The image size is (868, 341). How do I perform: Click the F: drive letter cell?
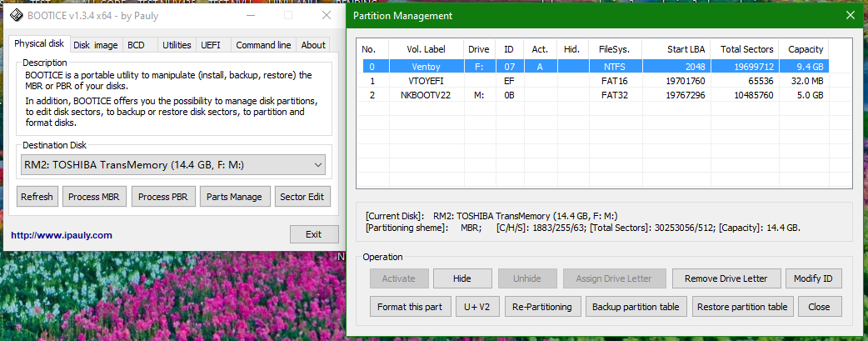pyautogui.click(x=479, y=67)
